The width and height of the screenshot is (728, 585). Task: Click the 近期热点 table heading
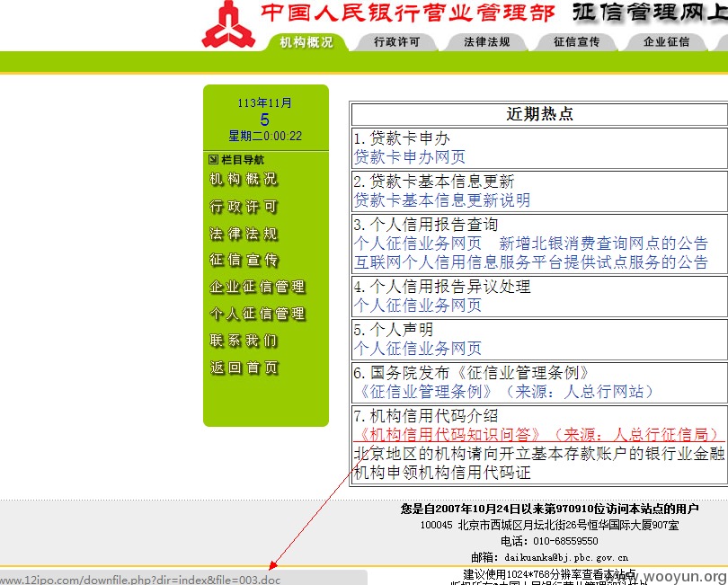coord(539,114)
